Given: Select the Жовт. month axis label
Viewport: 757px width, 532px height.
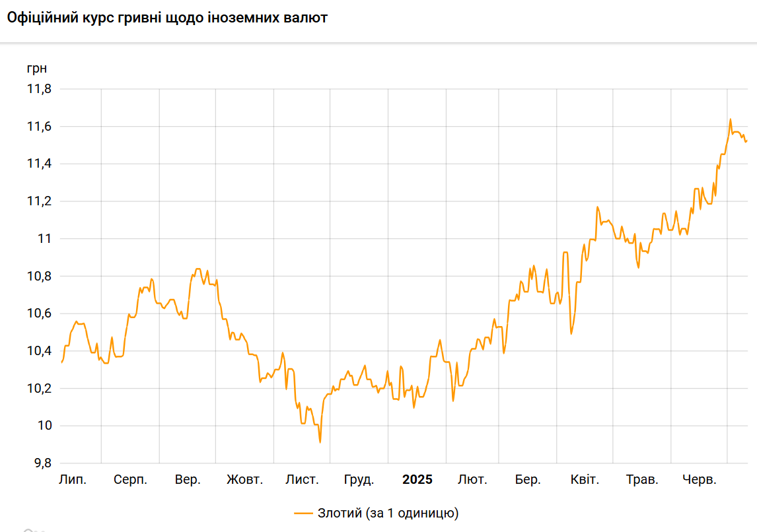Looking at the screenshot, I should [244, 480].
